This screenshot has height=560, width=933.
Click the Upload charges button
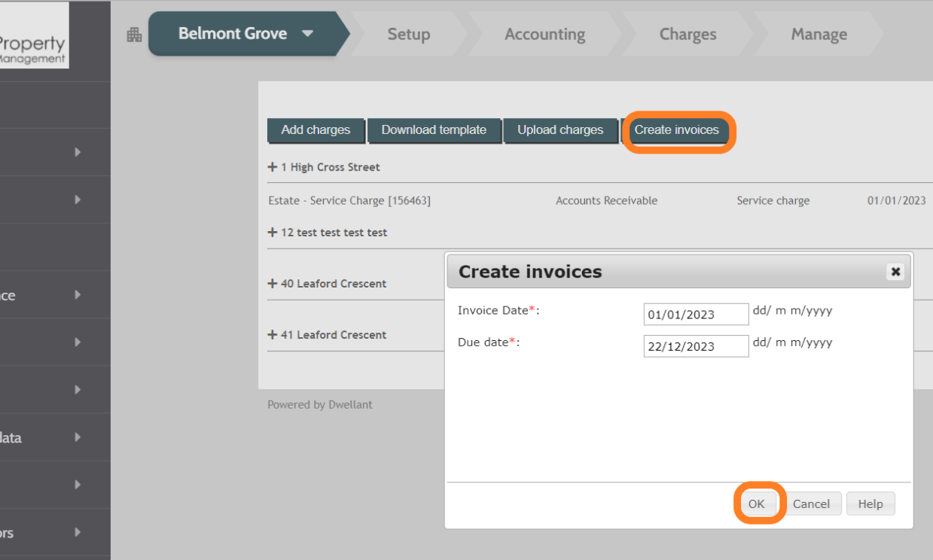coord(560,129)
